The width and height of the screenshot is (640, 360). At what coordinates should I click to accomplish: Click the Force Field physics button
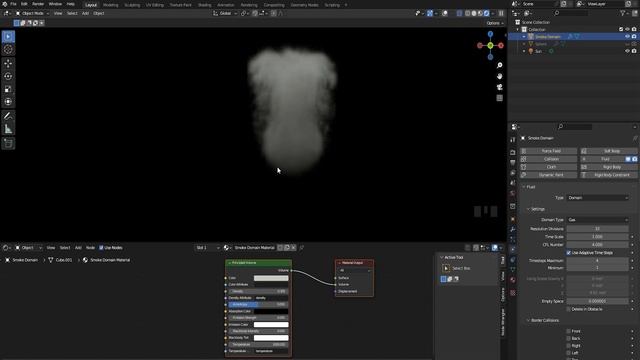pyautogui.click(x=549, y=151)
